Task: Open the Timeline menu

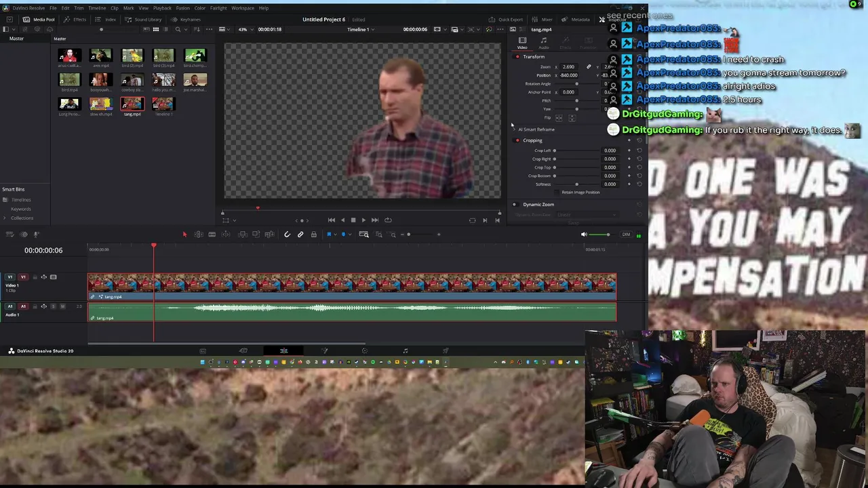Action: pyautogui.click(x=97, y=8)
